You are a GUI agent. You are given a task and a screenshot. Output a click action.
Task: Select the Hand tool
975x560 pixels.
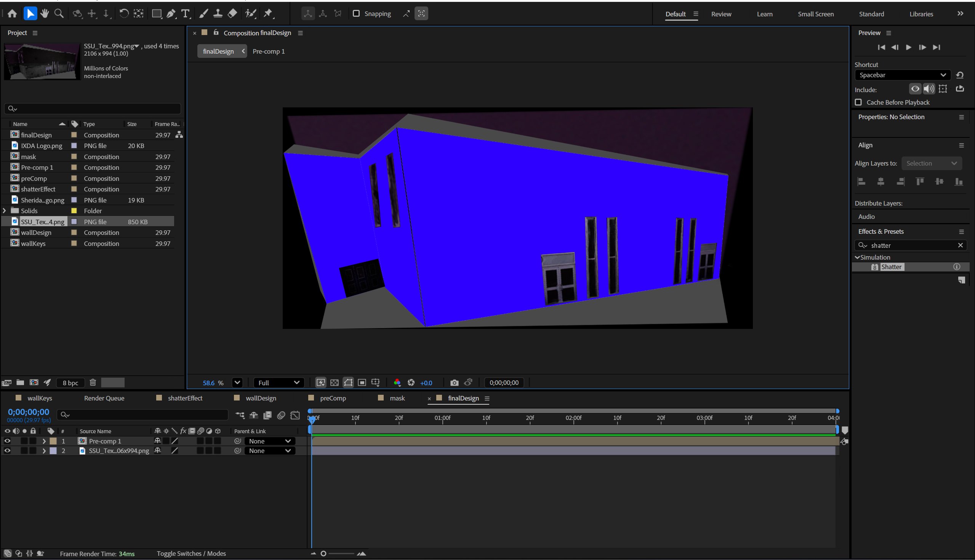[x=44, y=13]
